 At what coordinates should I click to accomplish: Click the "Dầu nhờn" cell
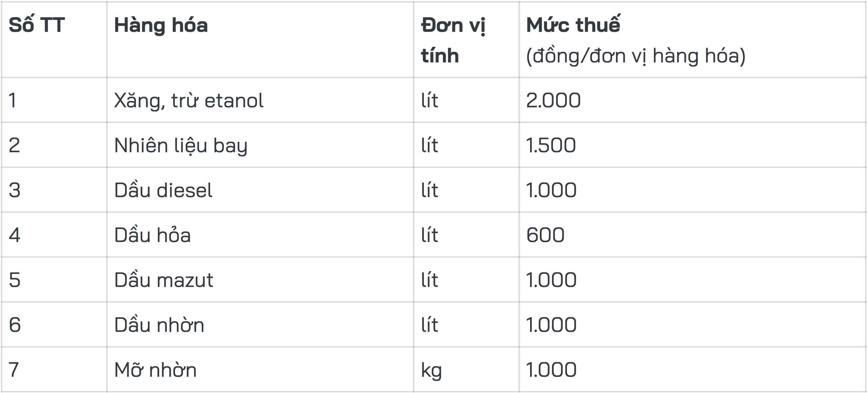[x=159, y=325]
